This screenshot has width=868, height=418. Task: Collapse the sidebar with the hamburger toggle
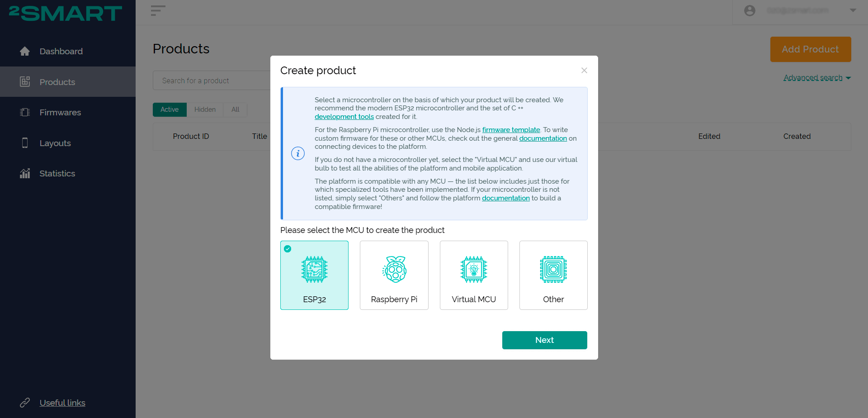pos(158,10)
